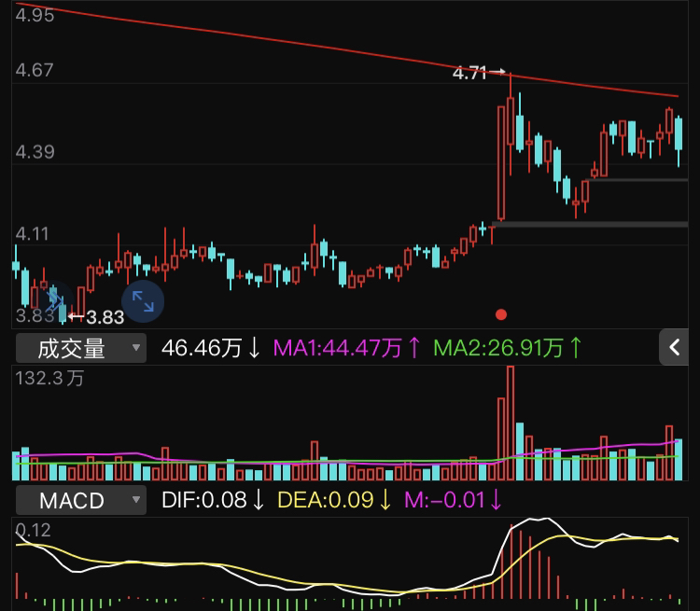Select the red descending trendline
This screenshot has width=700, height=611.
346,49
